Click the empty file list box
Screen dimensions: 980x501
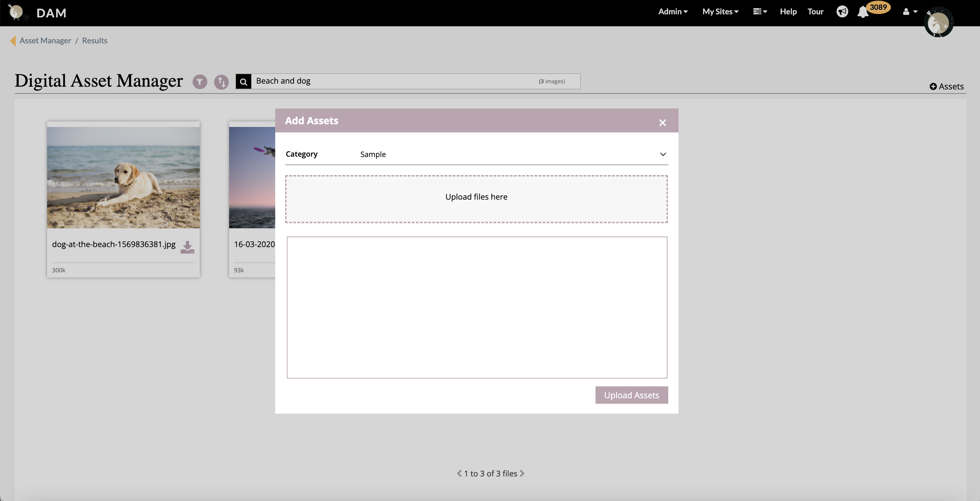(477, 307)
